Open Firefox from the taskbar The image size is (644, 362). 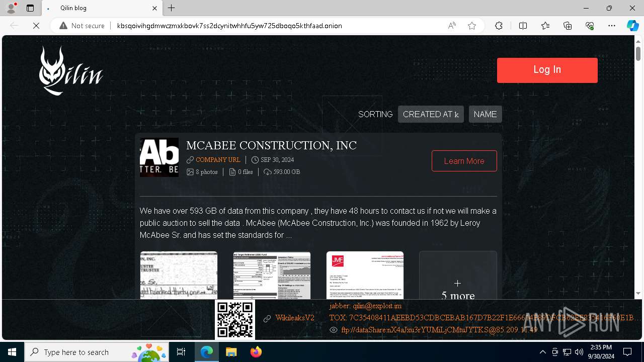(x=256, y=352)
